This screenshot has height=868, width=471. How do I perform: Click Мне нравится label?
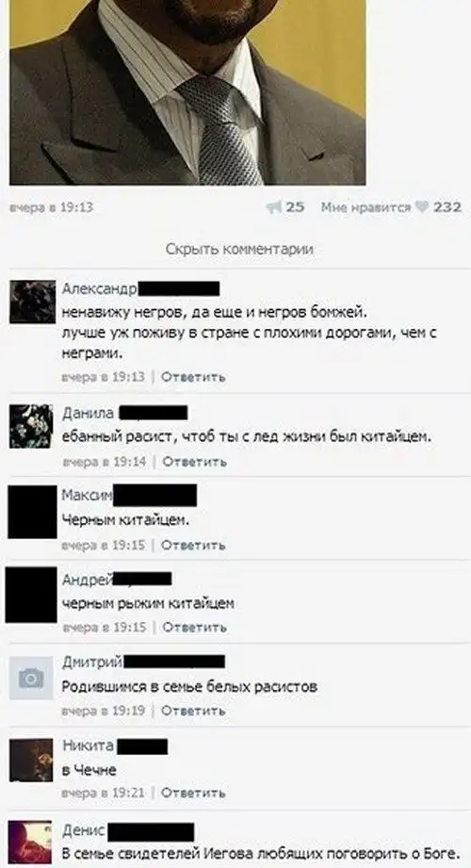[x=365, y=207]
